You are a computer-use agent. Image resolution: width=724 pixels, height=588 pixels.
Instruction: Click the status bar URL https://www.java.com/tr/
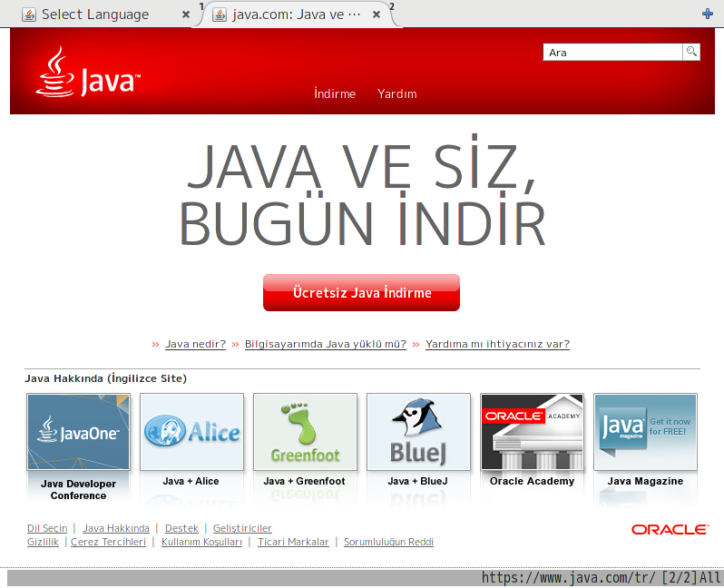coord(568,577)
